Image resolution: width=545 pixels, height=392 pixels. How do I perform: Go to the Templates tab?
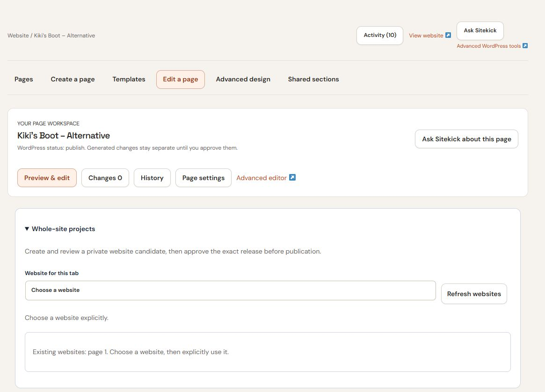[x=129, y=79]
